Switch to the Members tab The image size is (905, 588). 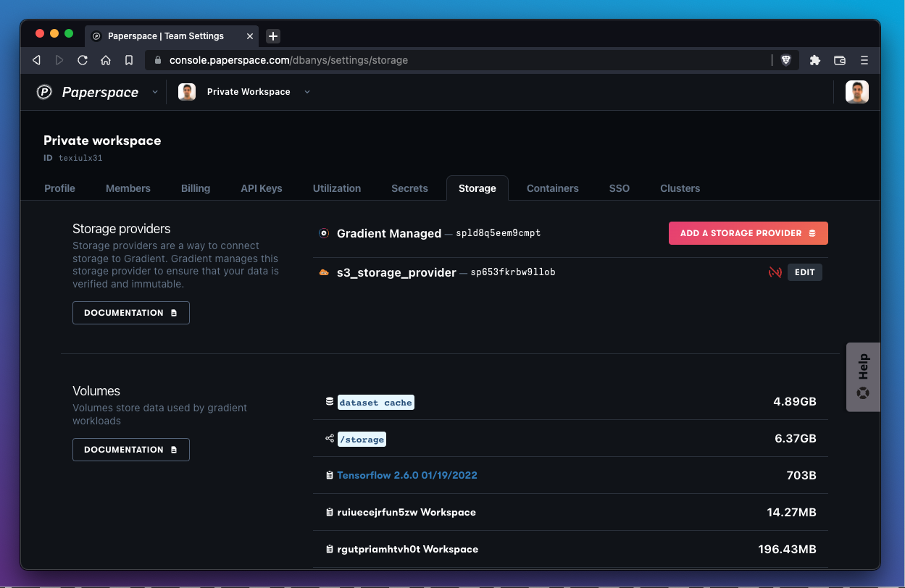tap(128, 188)
